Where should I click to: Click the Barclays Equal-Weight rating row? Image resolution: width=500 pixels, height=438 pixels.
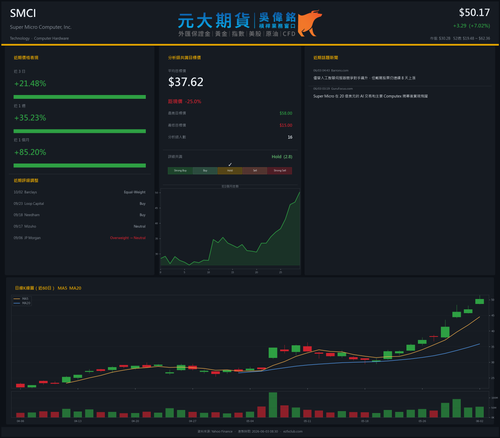point(80,192)
